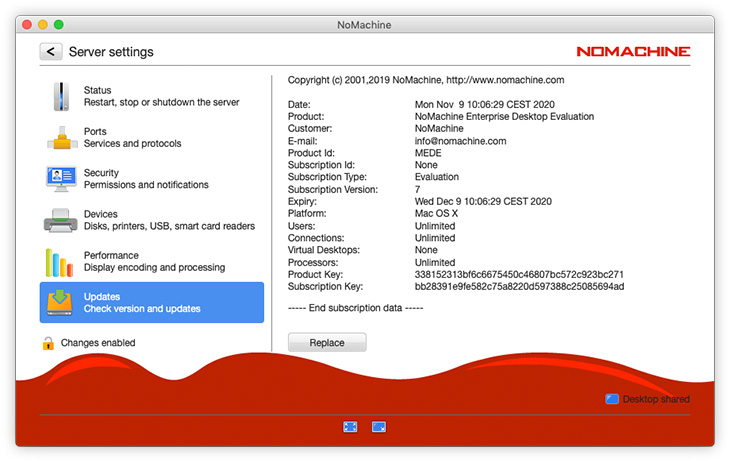Open the Devices section
This screenshot has height=461, width=730.
pos(152,220)
